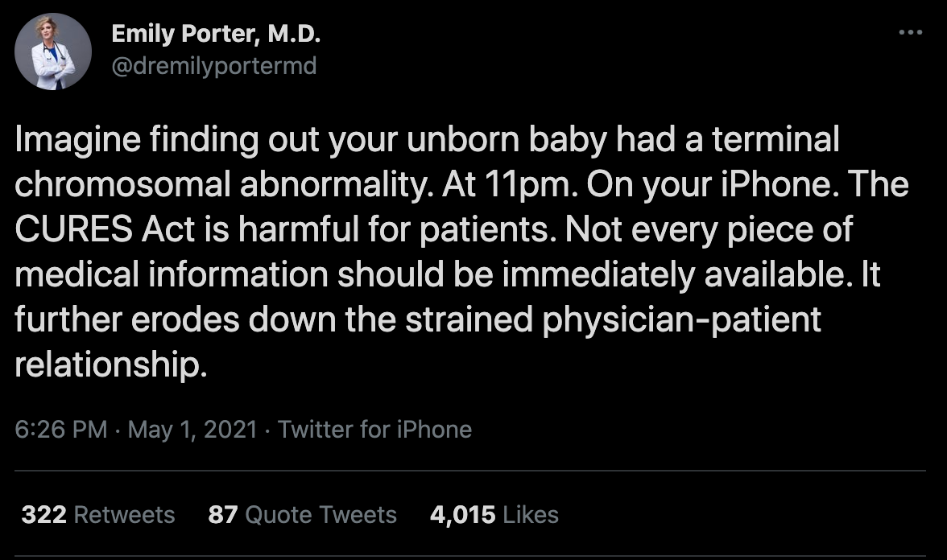Click the word CURES in the tweet
Screen dimensions: 947x560
[74, 229]
